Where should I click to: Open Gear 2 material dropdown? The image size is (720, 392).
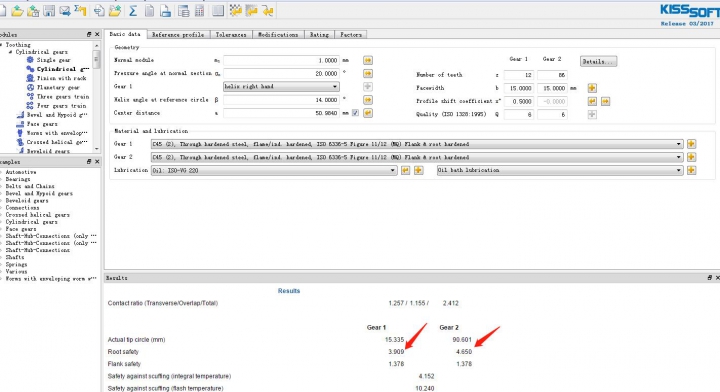click(x=417, y=157)
